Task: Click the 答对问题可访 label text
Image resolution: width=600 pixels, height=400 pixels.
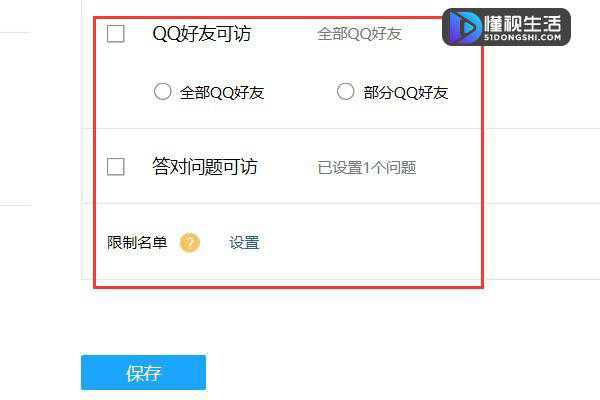Action: click(205, 167)
